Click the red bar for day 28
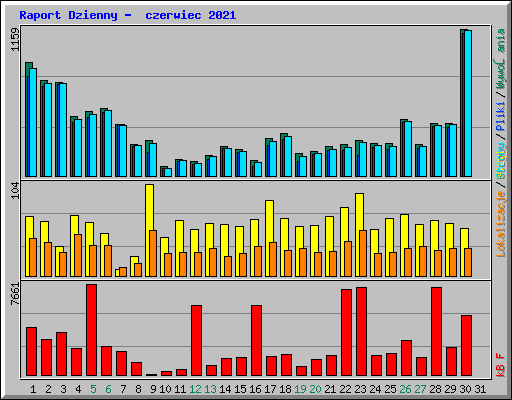This screenshot has width=512, height=400. pos(436,332)
